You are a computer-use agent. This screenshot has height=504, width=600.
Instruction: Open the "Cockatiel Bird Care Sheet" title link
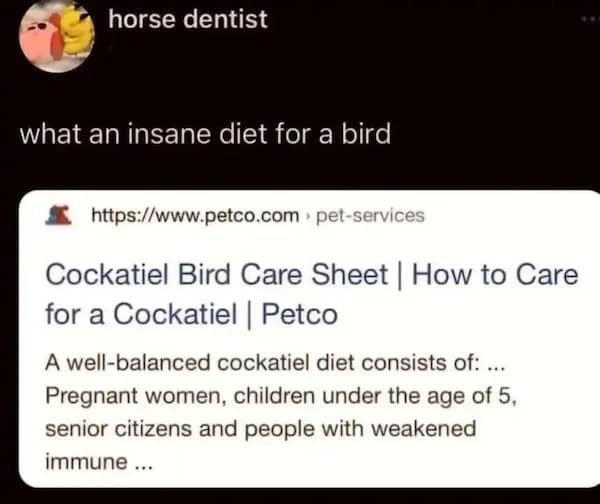coord(217,275)
